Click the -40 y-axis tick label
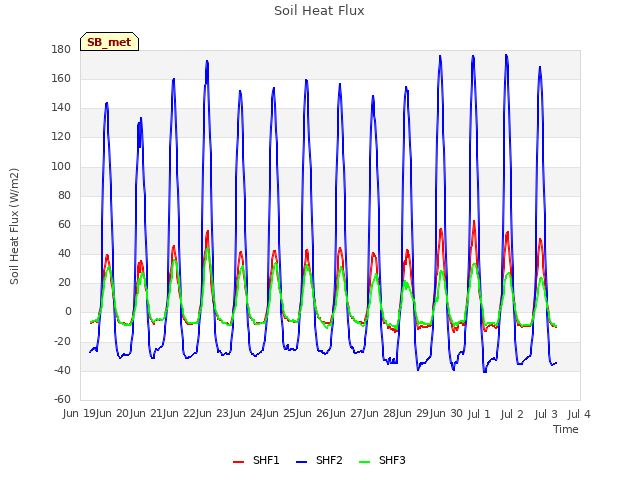Viewport: 640px width, 480px height. tap(62, 371)
